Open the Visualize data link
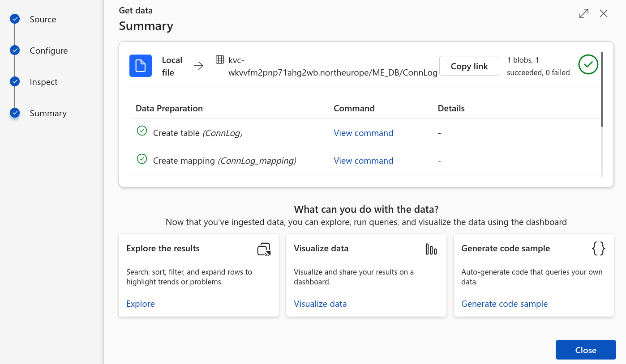626x364 pixels. click(320, 304)
